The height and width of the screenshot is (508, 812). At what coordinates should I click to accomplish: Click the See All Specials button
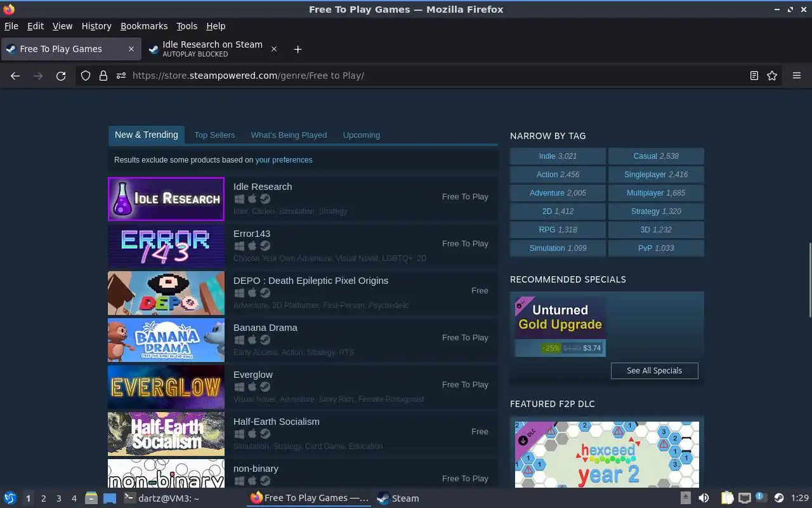[x=654, y=371]
